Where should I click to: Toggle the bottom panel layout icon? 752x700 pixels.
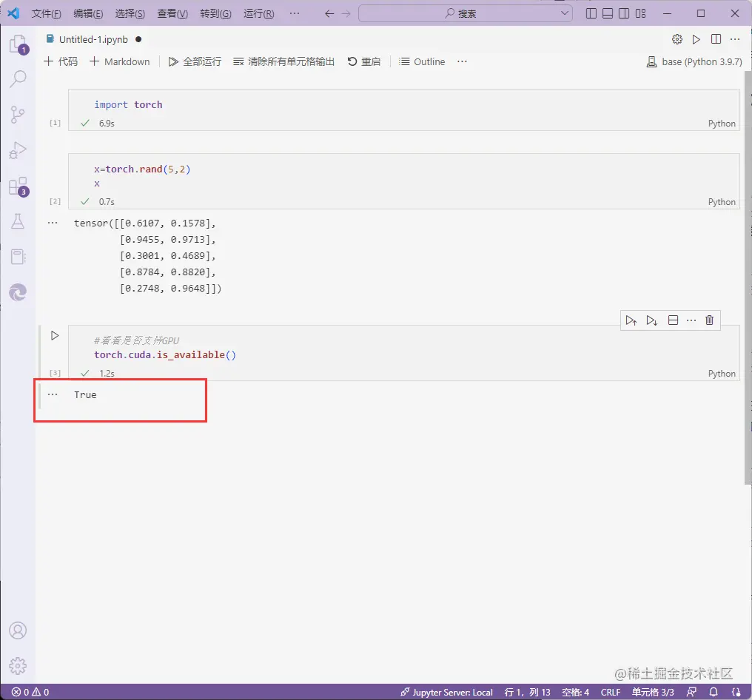coord(608,13)
